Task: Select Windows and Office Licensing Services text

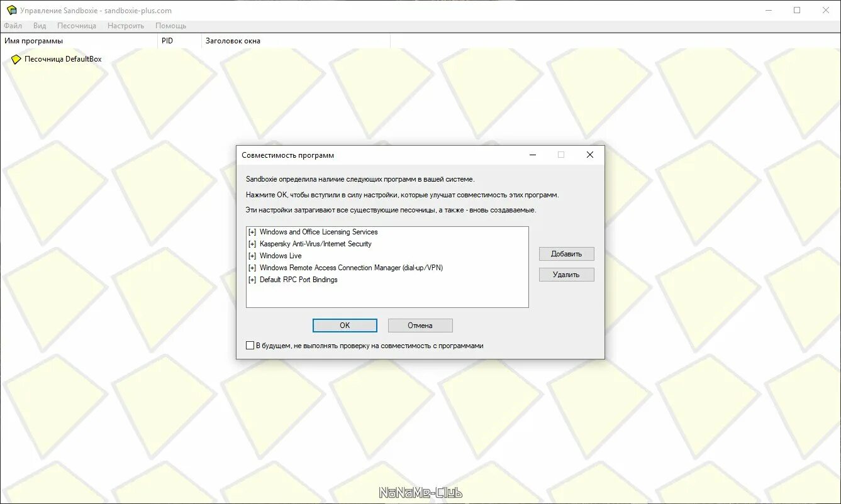Action: [x=318, y=232]
